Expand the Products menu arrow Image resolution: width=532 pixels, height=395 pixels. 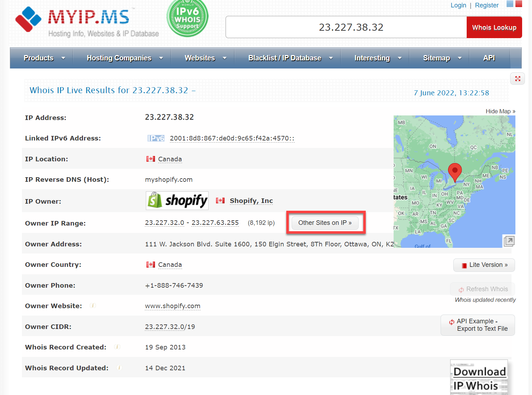pyautogui.click(x=63, y=58)
